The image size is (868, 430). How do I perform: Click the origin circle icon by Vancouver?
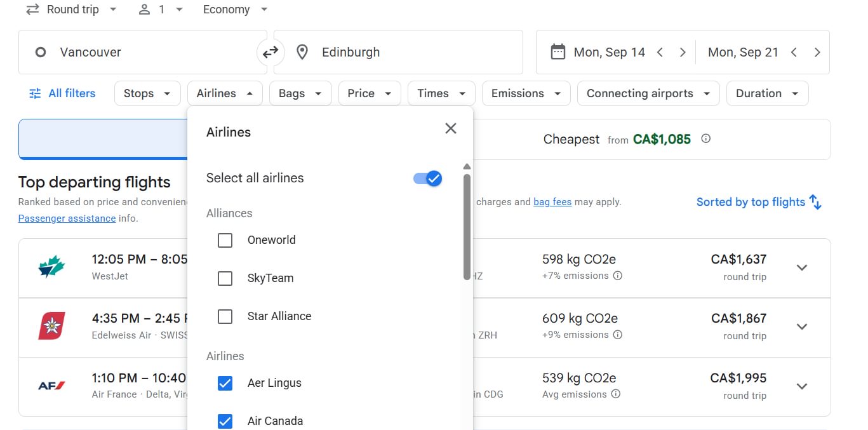point(41,52)
